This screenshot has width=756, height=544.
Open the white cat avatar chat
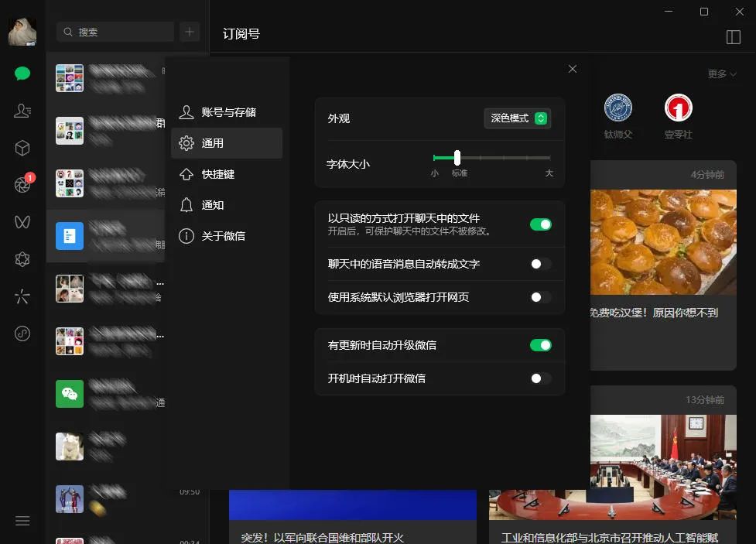click(x=105, y=446)
